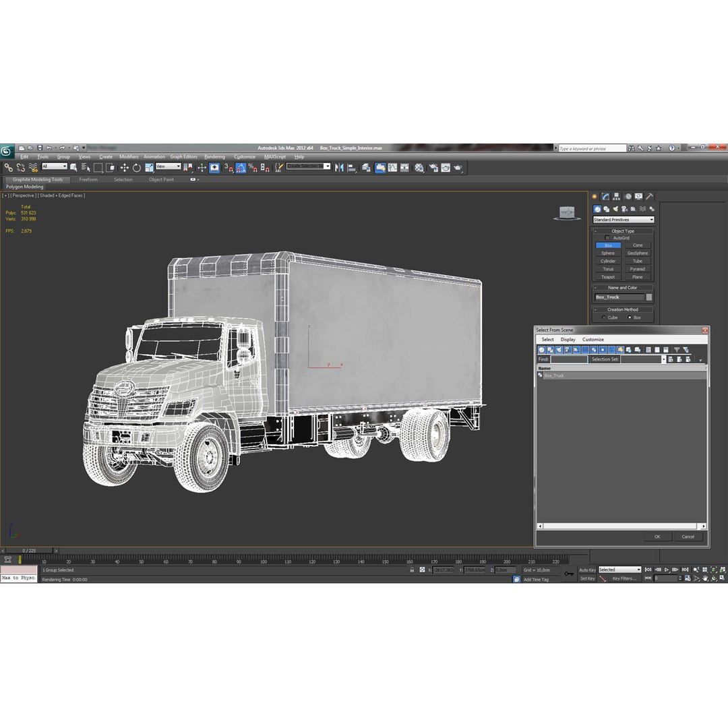The width and height of the screenshot is (728, 728).
Task: Click the Select and Link chain icon
Action: (x=8, y=168)
